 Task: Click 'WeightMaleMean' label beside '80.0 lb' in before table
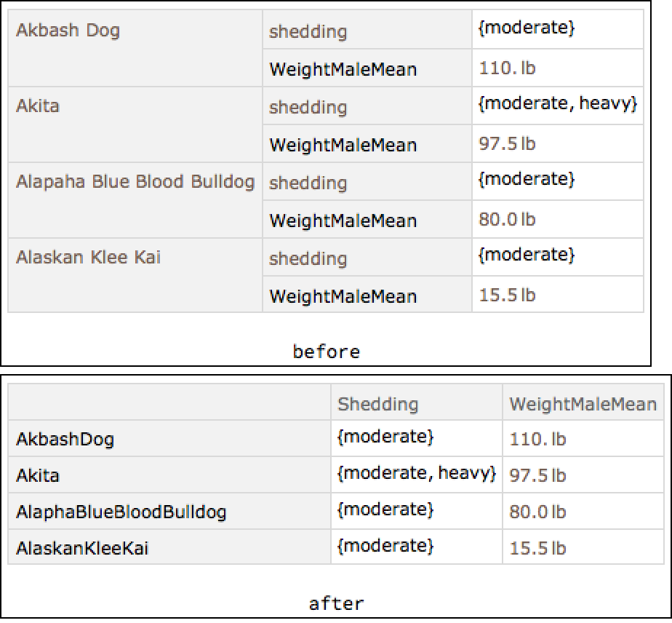(x=343, y=221)
